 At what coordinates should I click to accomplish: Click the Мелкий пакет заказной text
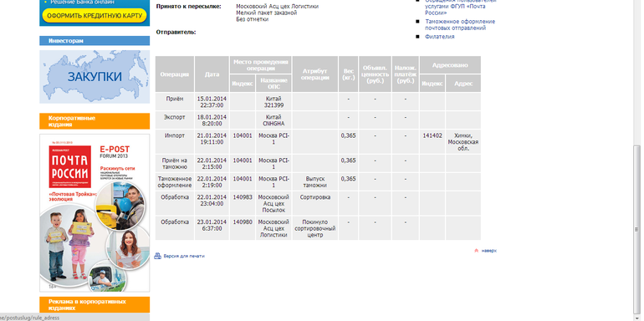266,13
